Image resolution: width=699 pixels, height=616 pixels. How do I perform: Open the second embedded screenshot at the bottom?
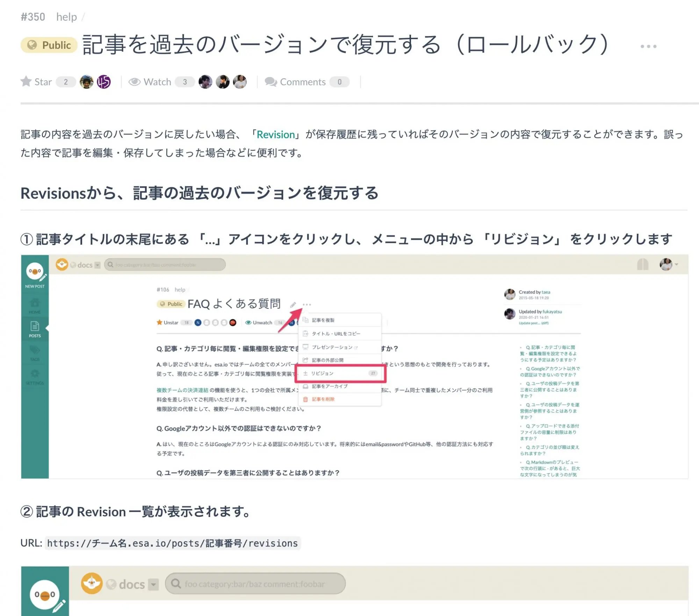click(355, 591)
